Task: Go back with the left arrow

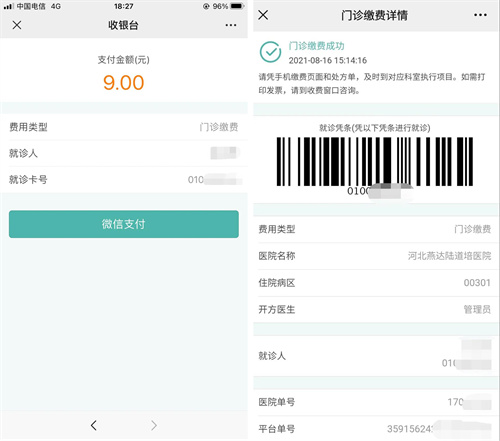Action: (94, 425)
